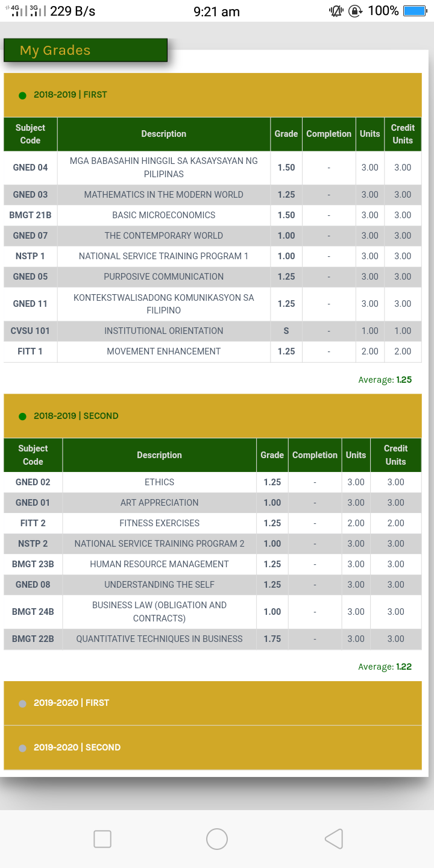Collapse the 2018-2019 | FIRST semester section
Viewport: 434px width, 868px height.
(x=213, y=95)
